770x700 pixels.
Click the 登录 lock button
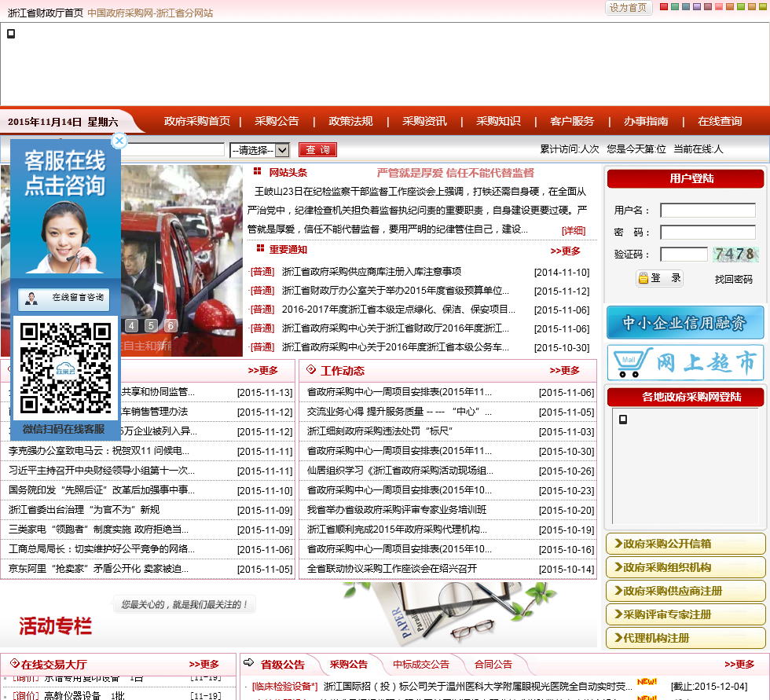(x=659, y=278)
